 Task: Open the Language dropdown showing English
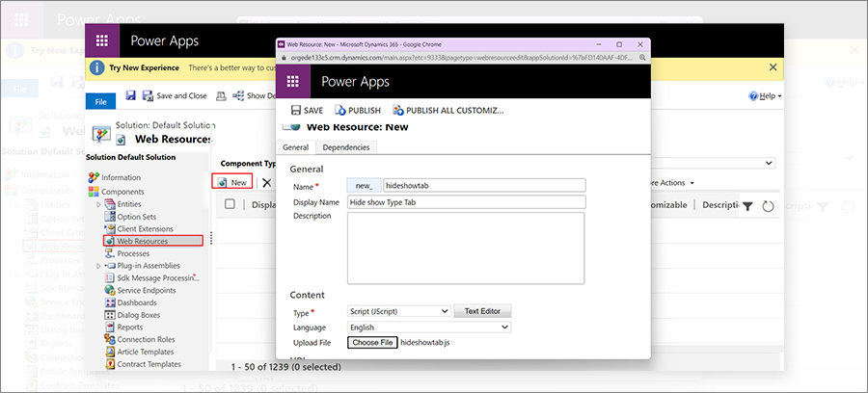[429, 327]
